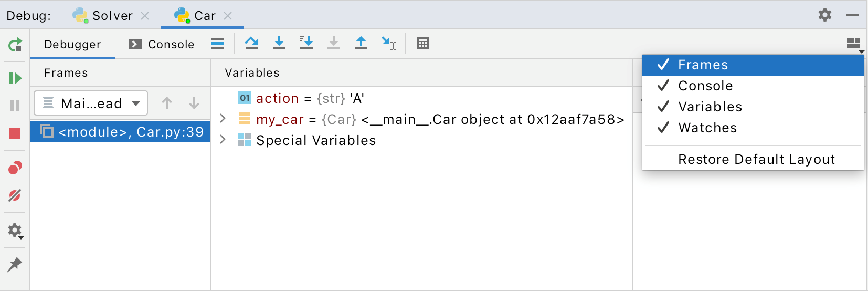
Task: Mute all breakpoints
Action: click(15, 196)
